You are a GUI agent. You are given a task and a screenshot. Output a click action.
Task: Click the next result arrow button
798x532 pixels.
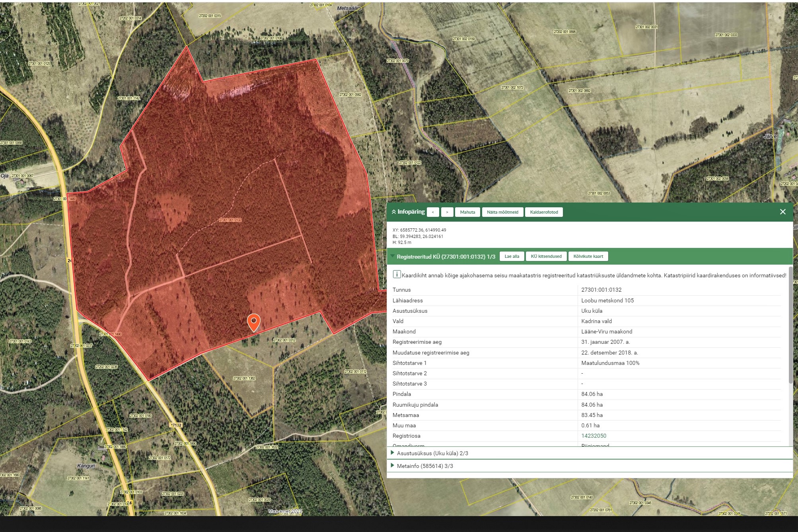[x=447, y=212]
